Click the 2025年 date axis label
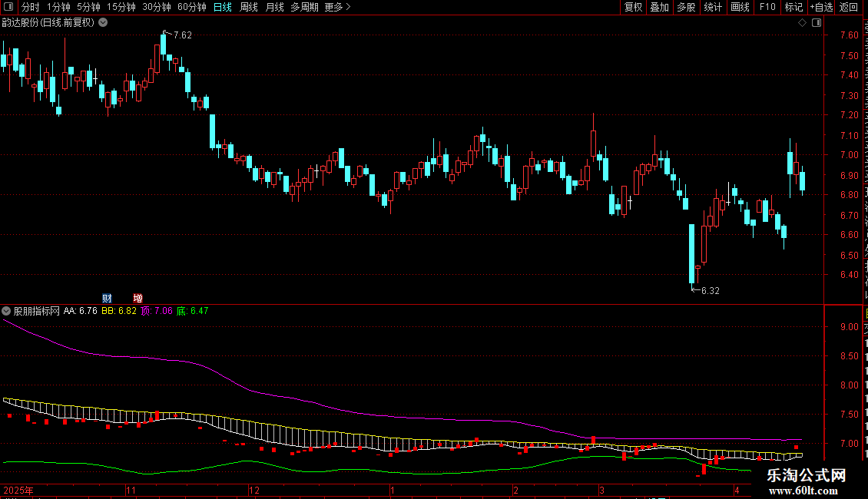The width and height of the screenshot is (868, 499). tap(18, 490)
